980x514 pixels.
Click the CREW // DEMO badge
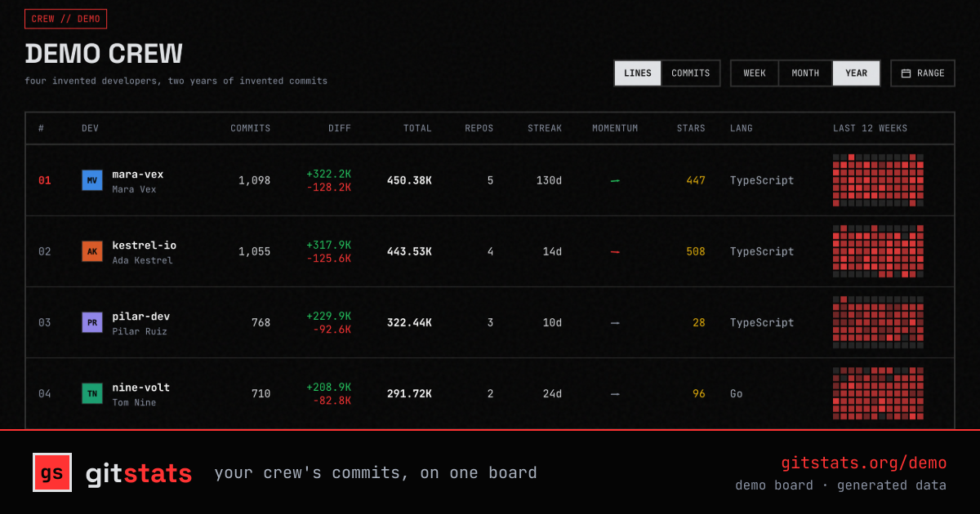65,19
